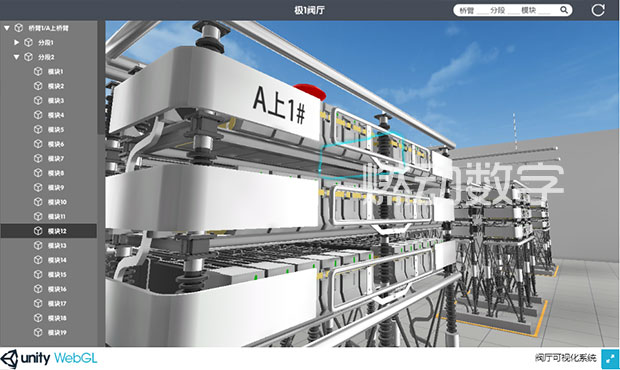Click the refresh icon in top bar
The height and width of the screenshot is (370, 620).
(x=597, y=10)
